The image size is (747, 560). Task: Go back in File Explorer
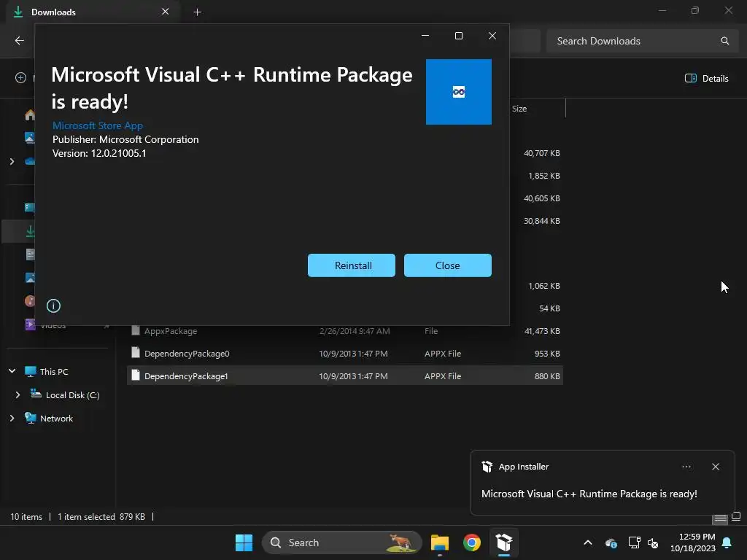point(20,41)
